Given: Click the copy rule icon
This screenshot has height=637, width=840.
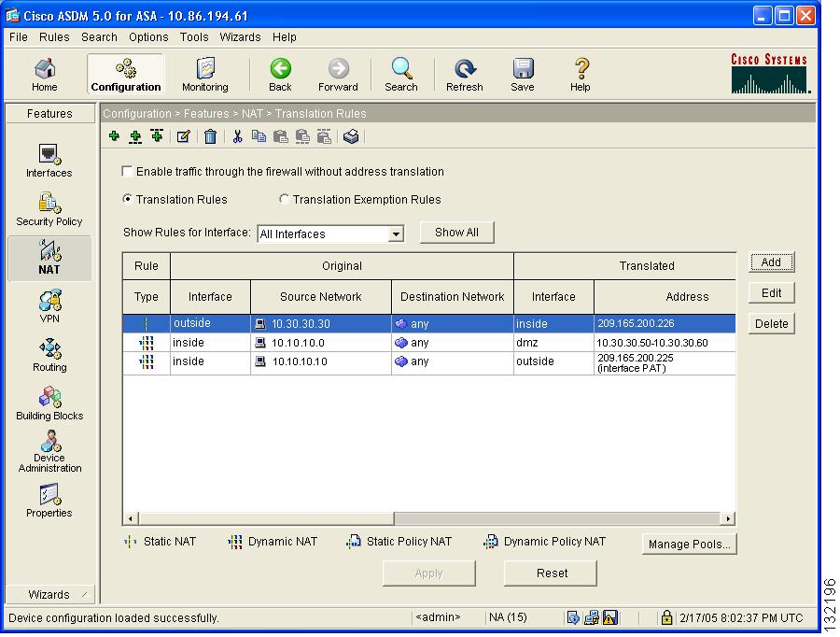Looking at the screenshot, I should coord(259,136).
